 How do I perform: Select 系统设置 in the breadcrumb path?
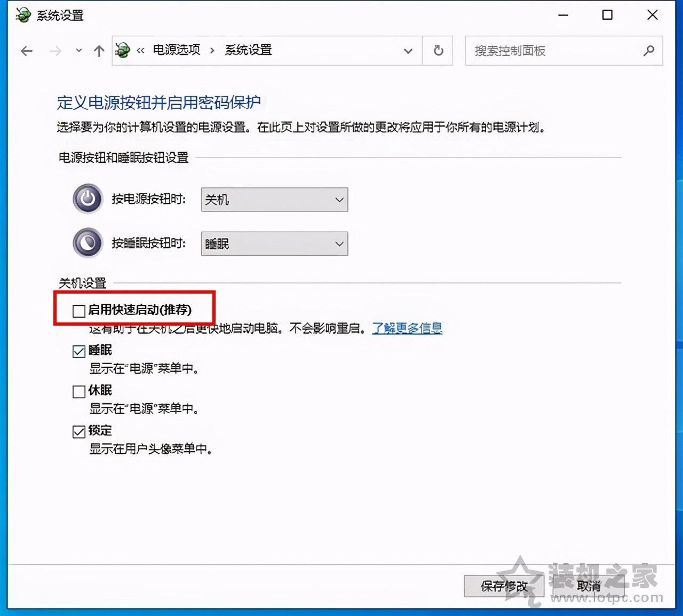(247, 50)
